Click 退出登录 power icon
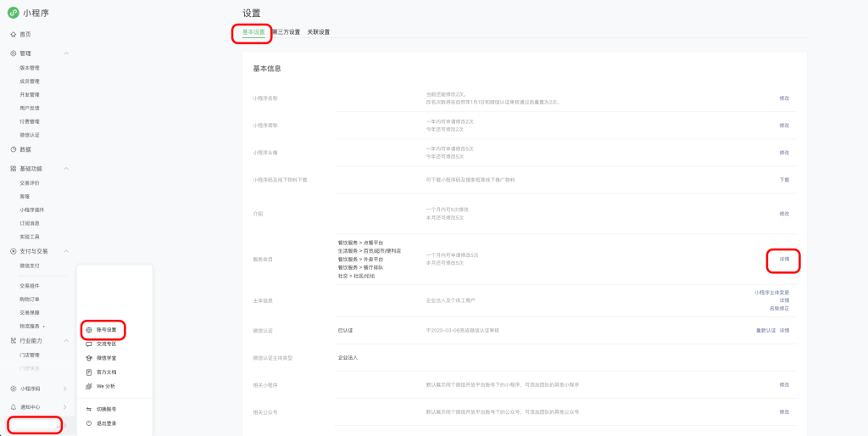The width and height of the screenshot is (868, 436). [x=89, y=423]
